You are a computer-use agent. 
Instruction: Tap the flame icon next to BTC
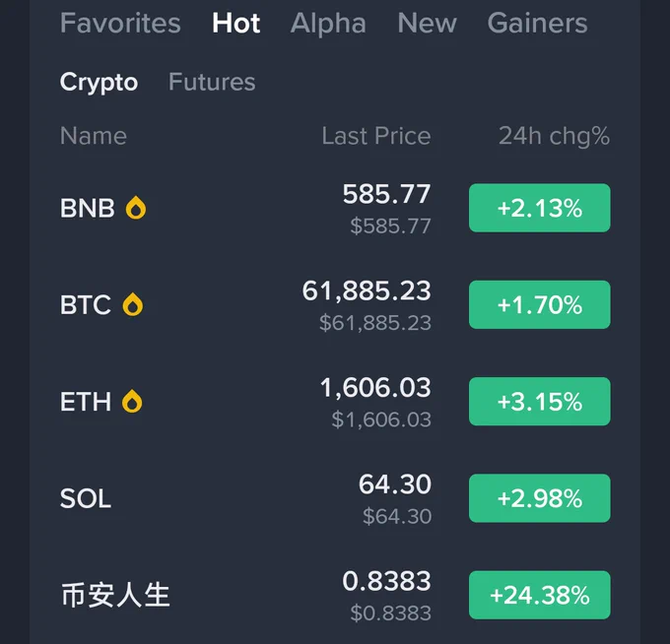tap(133, 304)
